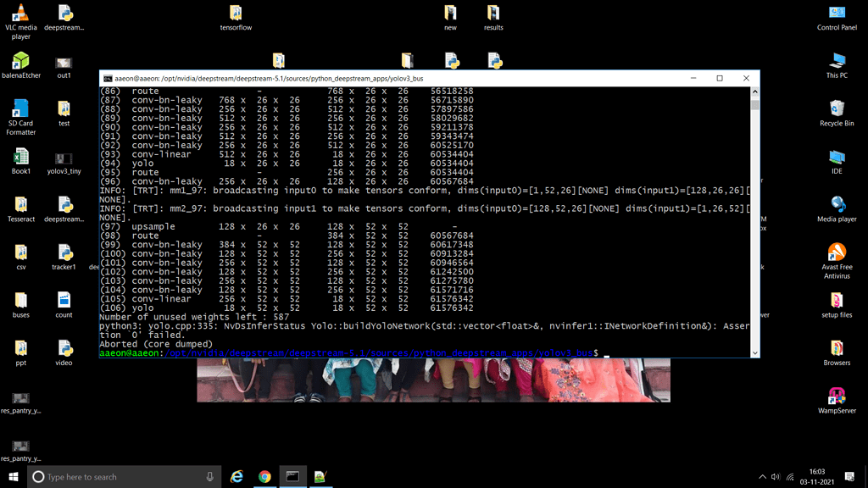Open the tensorflow folder
This screenshot has width=868, height=488.
point(236,15)
